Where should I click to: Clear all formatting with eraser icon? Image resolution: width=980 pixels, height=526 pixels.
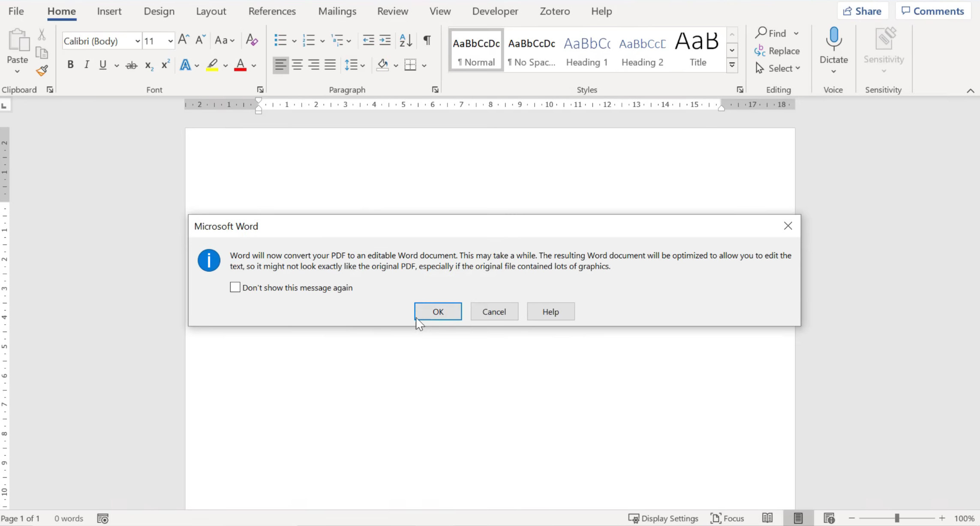click(252, 40)
